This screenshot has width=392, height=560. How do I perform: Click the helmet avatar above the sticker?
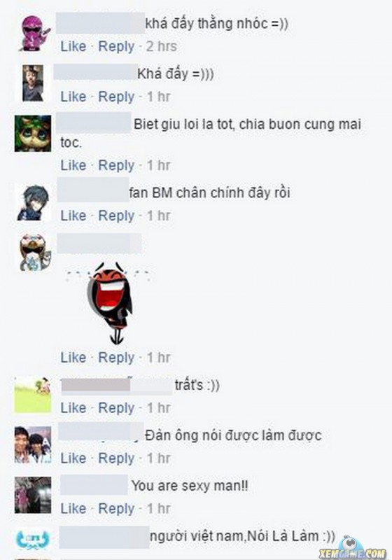pyautogui.click(x=34, y=253)
